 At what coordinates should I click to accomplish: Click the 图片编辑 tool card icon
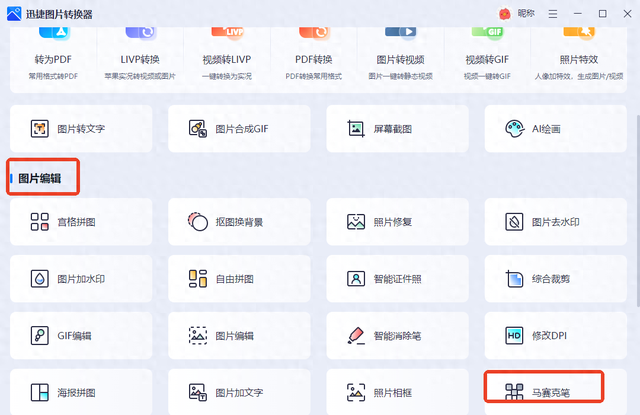[x=198, y=336]
